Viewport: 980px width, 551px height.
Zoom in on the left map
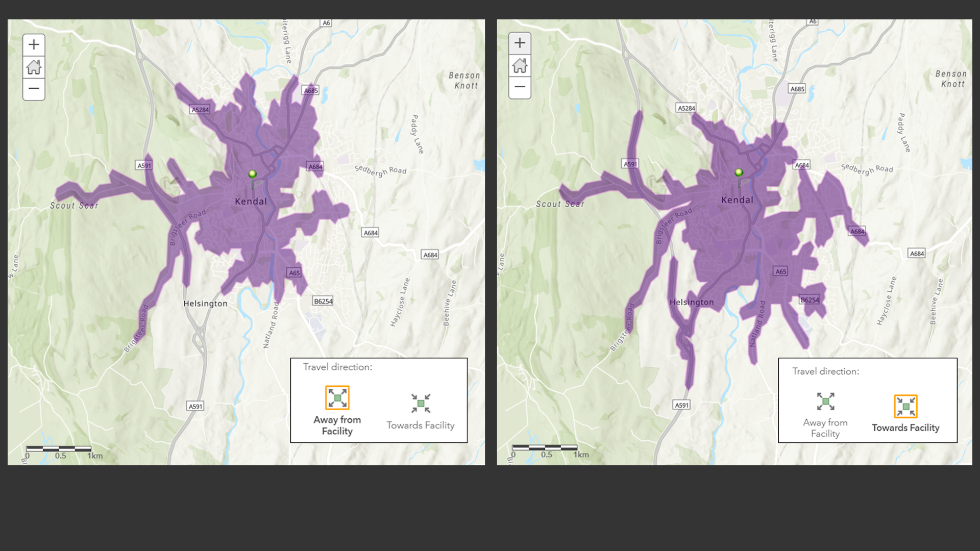click(34, 45)
